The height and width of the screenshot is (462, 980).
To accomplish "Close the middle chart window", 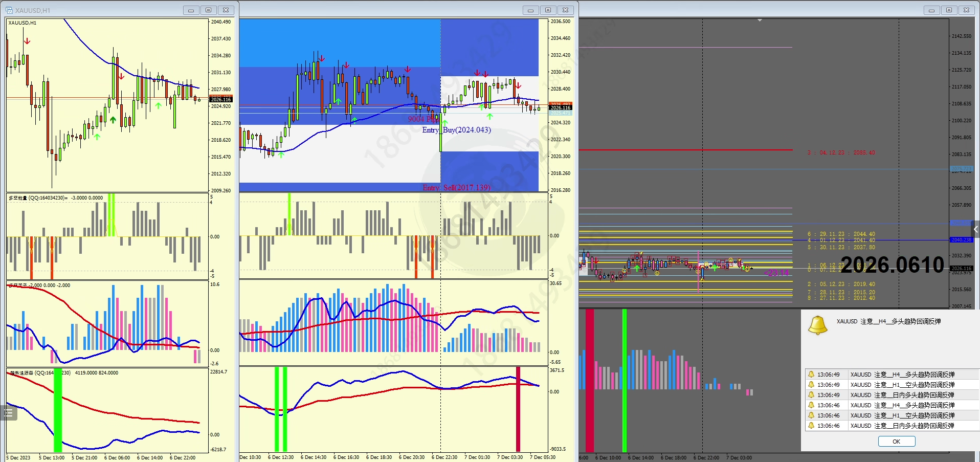I will (x=565, y=10).
